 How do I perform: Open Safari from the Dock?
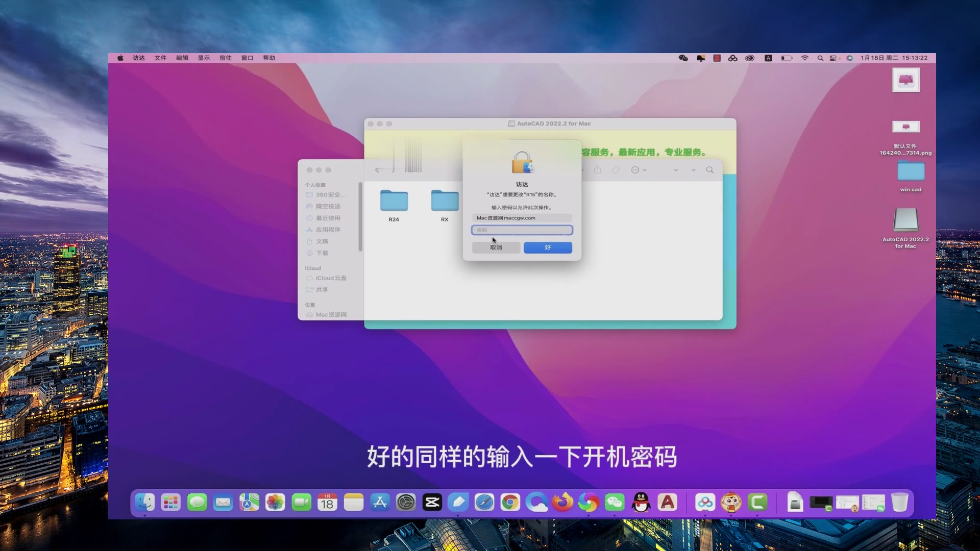point(484,503)
